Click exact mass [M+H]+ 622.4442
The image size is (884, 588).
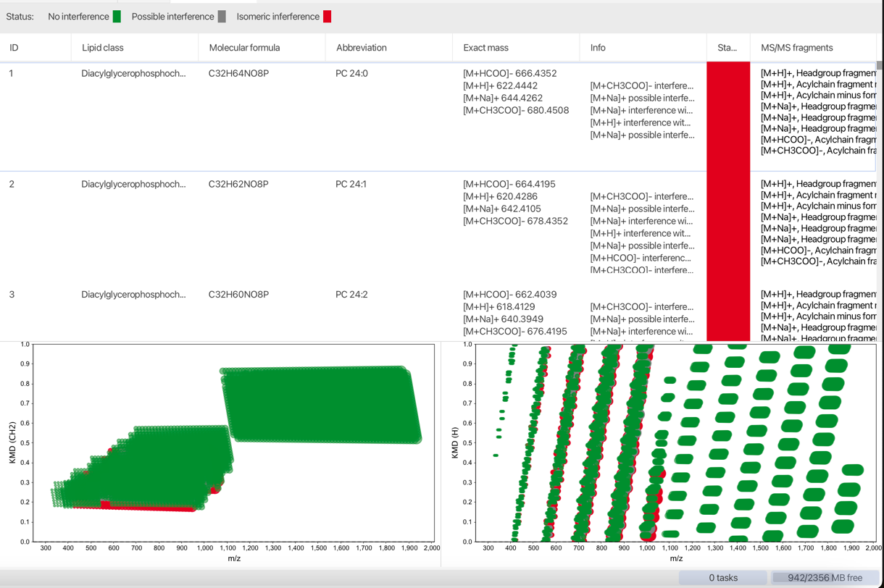(x=500, y=85)
